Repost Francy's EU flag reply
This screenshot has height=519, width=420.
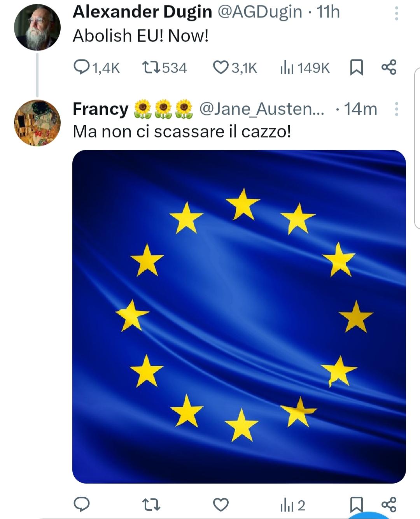click(x=151, y=505)
